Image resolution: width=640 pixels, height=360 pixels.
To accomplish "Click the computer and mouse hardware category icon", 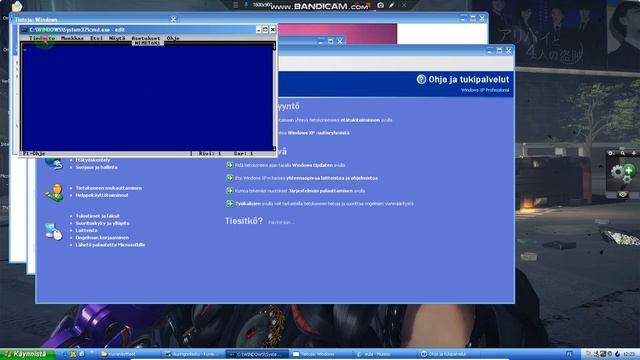I will click(53, 231).
